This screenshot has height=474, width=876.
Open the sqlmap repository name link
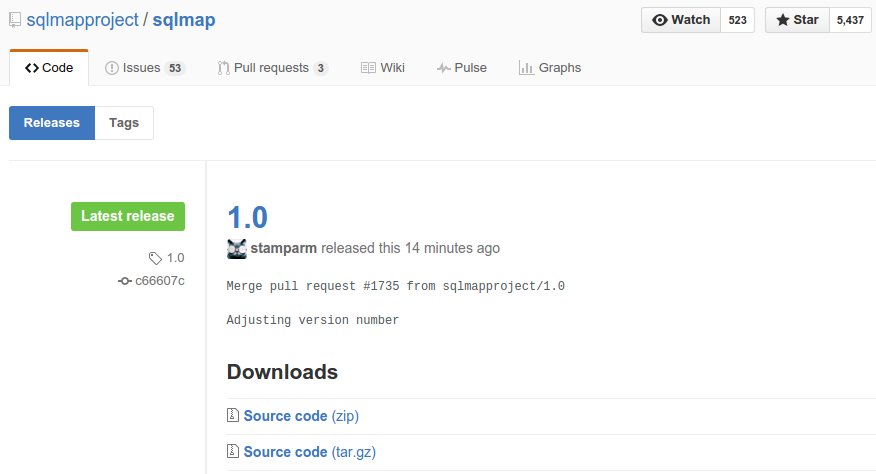[x=184, y=20]
